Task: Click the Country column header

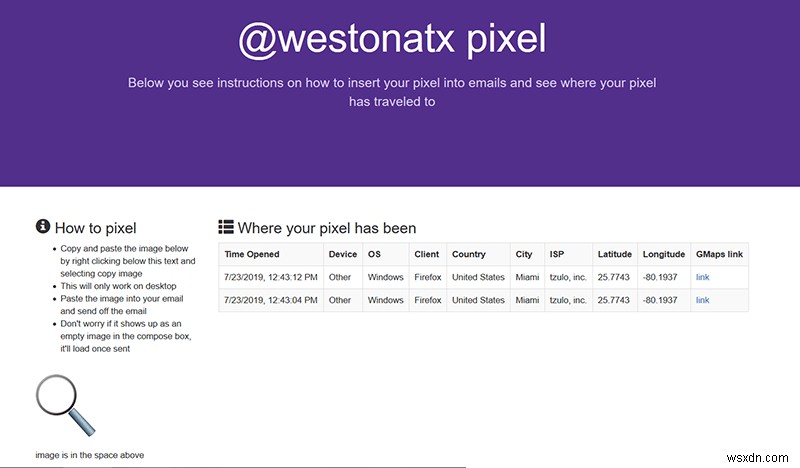Action: pyautogui.click(x=468, y=254)
